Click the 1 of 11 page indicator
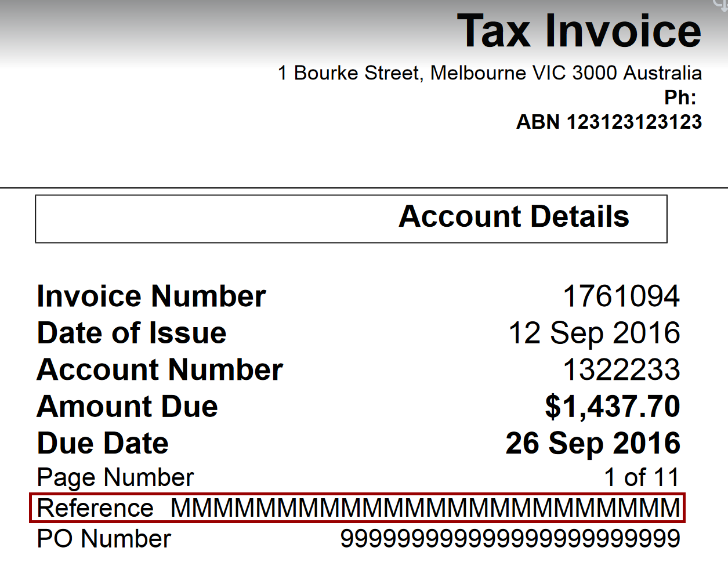Viewport: 728px width, 562px height. (641, 477)
